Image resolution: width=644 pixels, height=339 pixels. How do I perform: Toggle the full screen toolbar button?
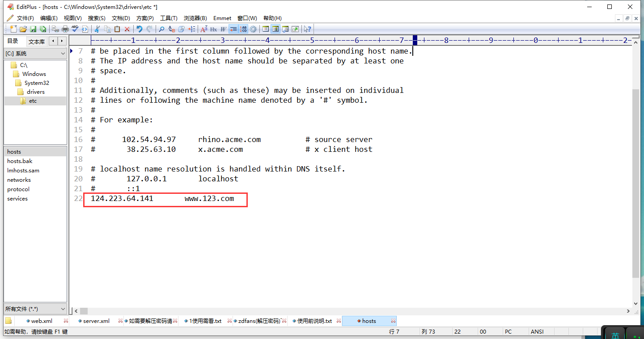tap(295, 29)
